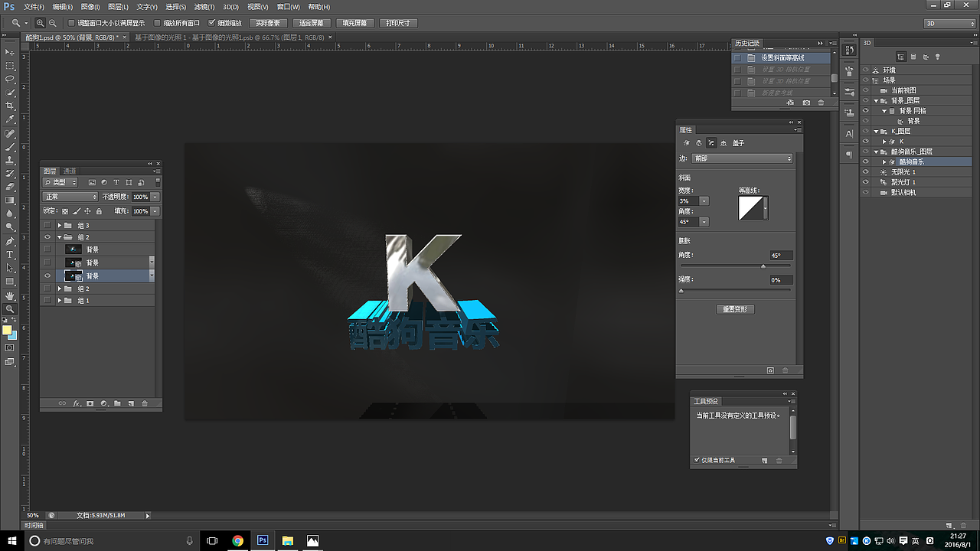Collapse the expanded 组 2 group
The image size is (980, 551).
click(59, 237)
